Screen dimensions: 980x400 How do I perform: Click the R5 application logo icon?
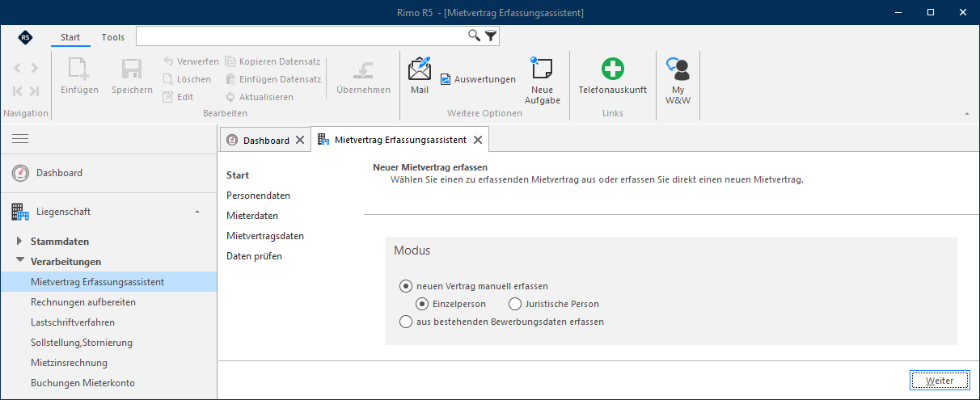pos(26,37)
